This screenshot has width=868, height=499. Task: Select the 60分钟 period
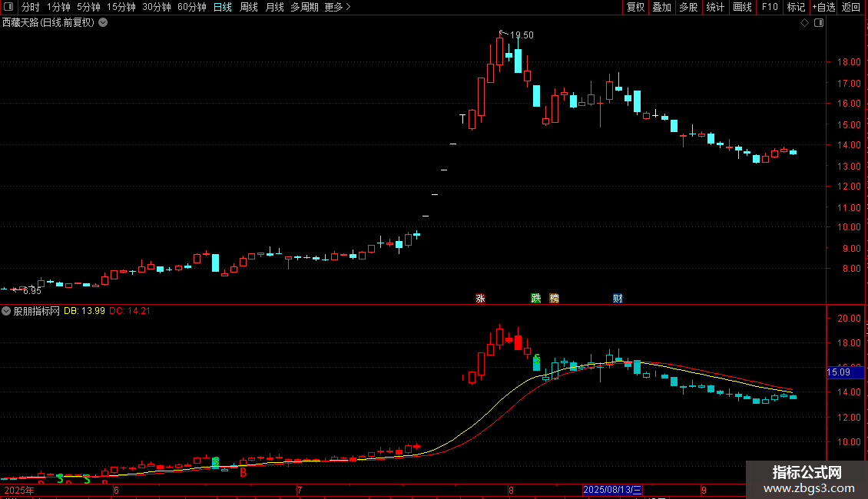pyautogui.click(x=191, y=7)
